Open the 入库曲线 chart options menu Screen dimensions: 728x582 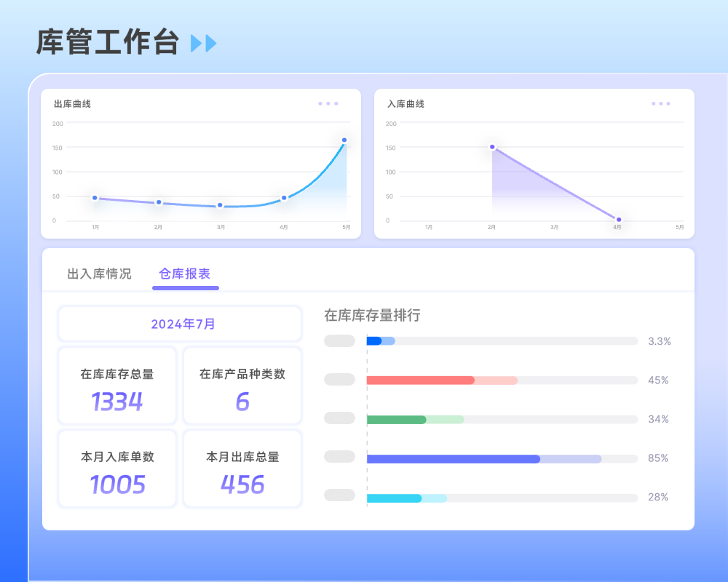[x=660, y=103]
